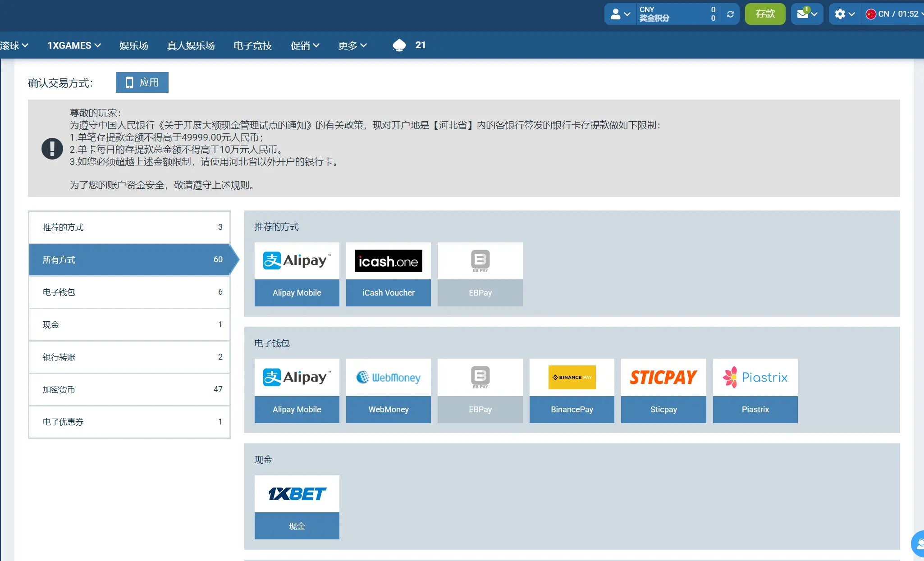Click the 应用 app button
The width and height of the screenshot is (924, 561).
point(142,82)
